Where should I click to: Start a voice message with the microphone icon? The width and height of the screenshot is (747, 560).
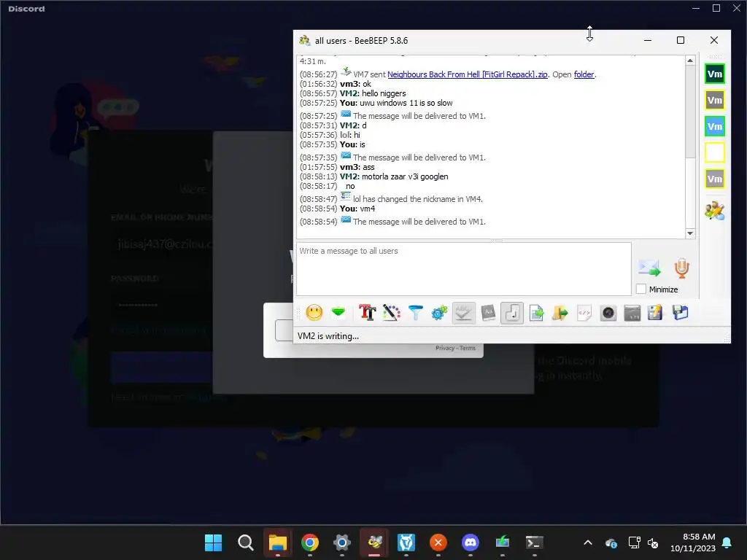[x=682, y=268]
